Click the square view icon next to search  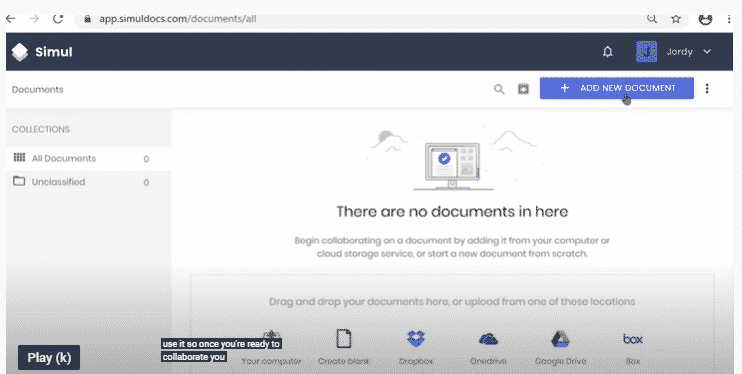tap(523, 89)
